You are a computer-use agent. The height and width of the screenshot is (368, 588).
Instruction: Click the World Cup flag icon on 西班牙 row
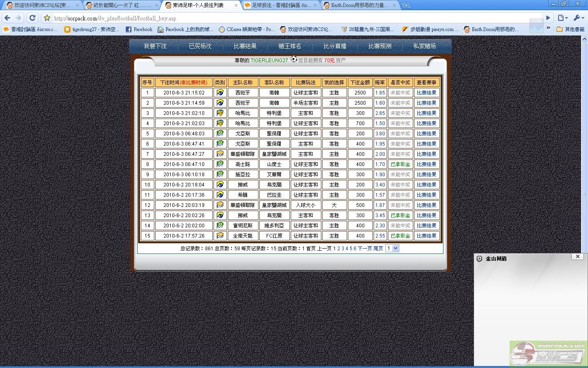[220, 92]
